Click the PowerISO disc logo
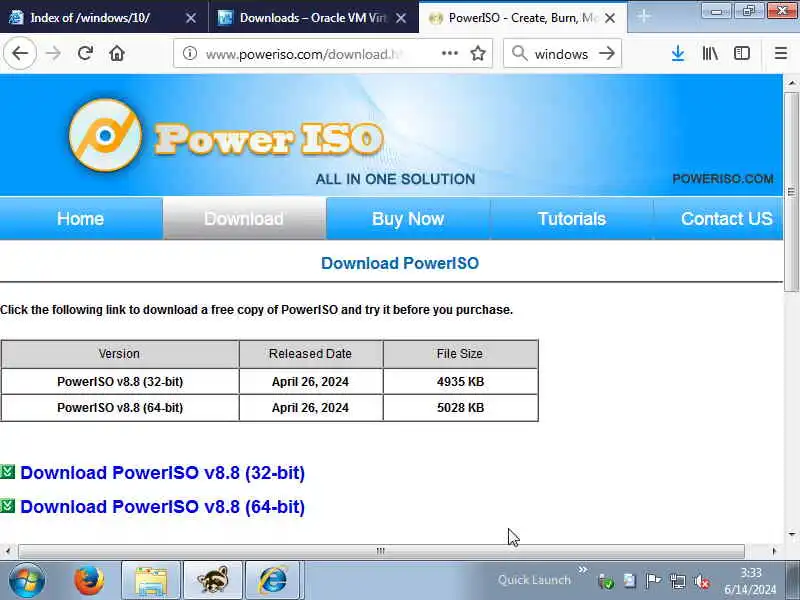 pos(105,135)
